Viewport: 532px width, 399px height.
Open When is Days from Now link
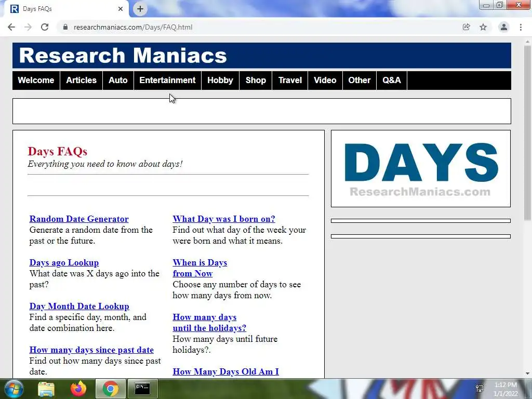[200, 268]
